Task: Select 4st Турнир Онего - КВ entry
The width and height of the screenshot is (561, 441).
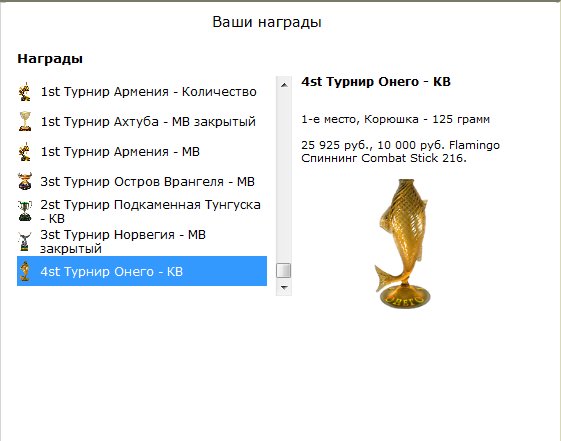Action: coord(142,271)
